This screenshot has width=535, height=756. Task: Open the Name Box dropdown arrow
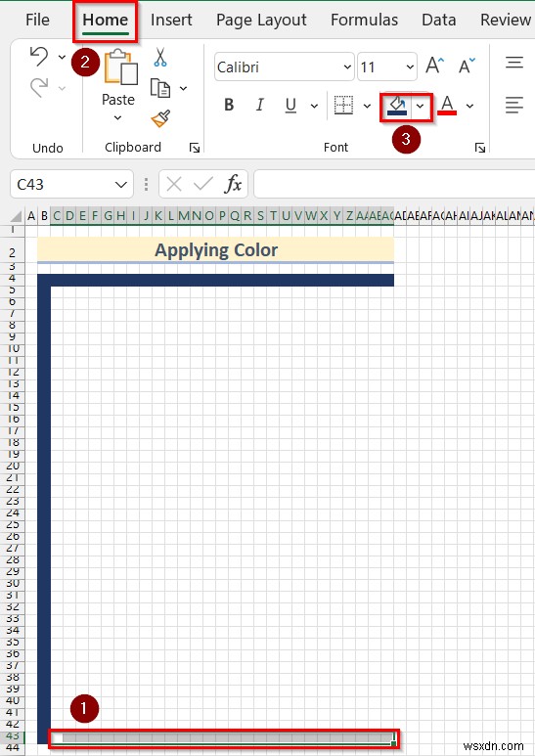coord(121,184)
